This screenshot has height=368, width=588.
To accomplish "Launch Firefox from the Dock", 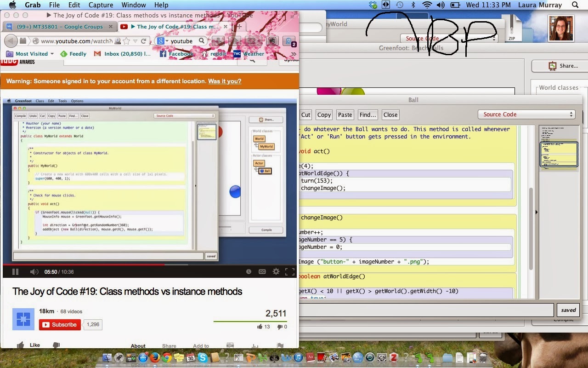I will click(155, 357).
